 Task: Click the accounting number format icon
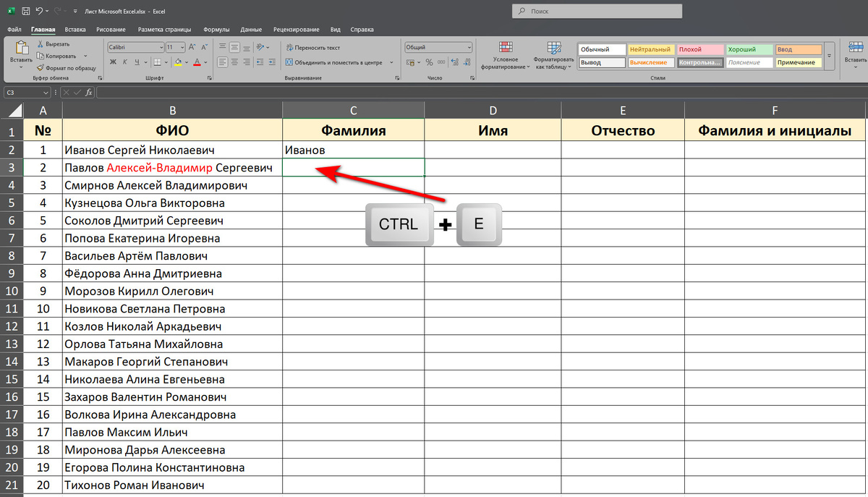point(411,62)
